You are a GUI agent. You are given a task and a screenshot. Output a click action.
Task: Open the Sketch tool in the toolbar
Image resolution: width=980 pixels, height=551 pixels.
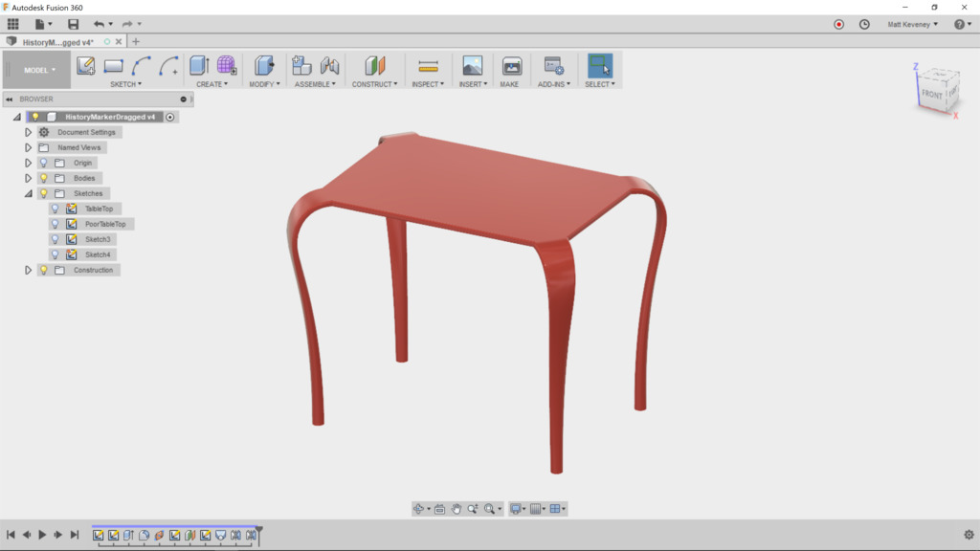(x=85, y=65)
